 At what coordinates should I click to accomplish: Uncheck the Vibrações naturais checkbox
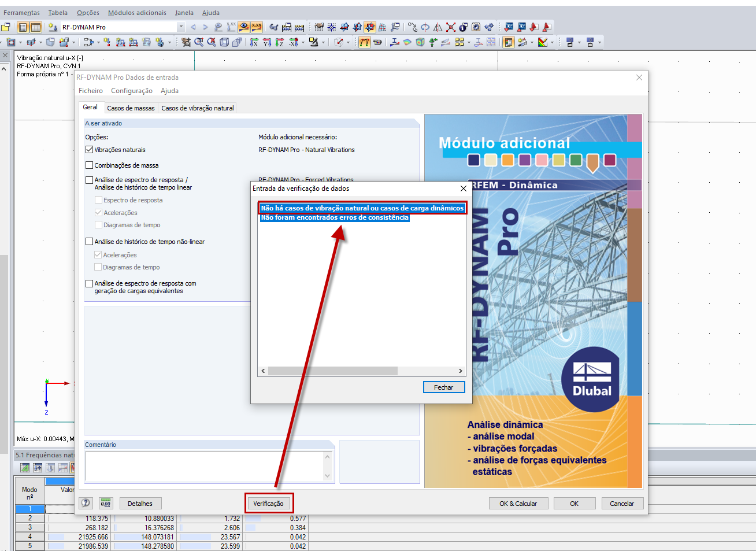[90, 150]
